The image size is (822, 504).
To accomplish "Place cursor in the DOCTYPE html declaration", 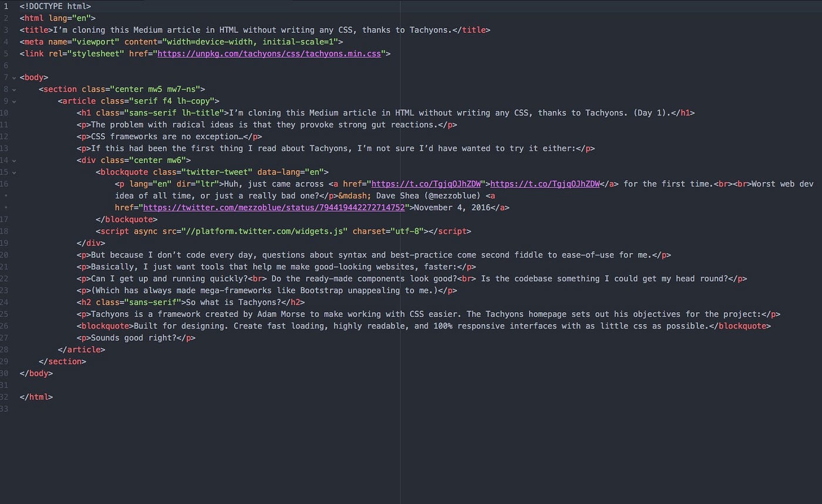I will tap(55, 6).
